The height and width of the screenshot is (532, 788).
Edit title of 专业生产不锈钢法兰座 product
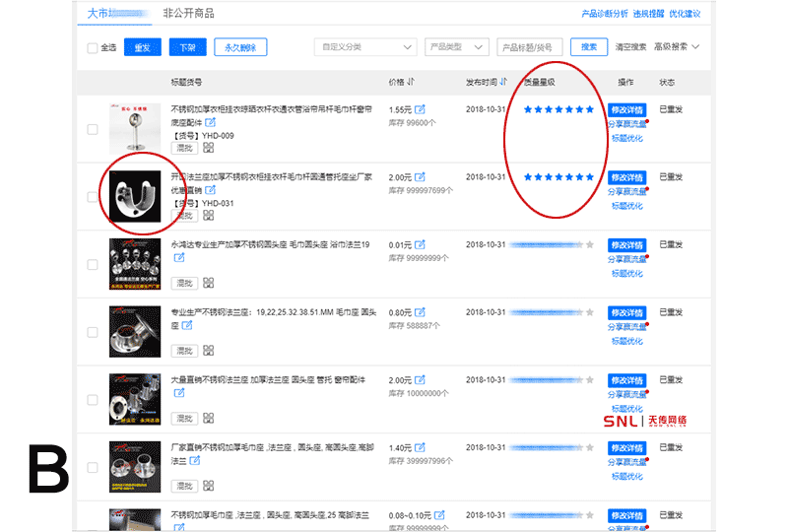point(187,325)
